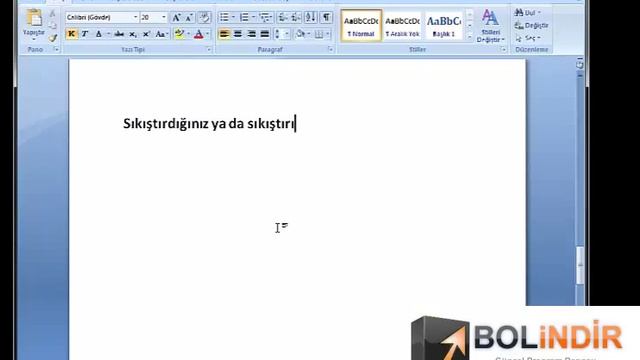Image resolution: width=640 pixels, height=360 pixels.
Task: Open the Yazı Tipi font dialog launcher
Action: 209,49
